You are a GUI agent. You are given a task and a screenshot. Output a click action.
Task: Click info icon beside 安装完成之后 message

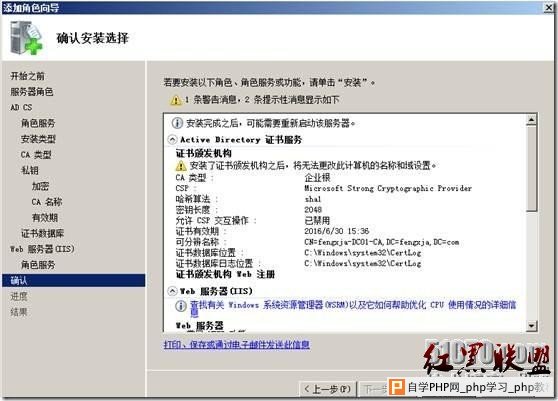click(177, 123)
